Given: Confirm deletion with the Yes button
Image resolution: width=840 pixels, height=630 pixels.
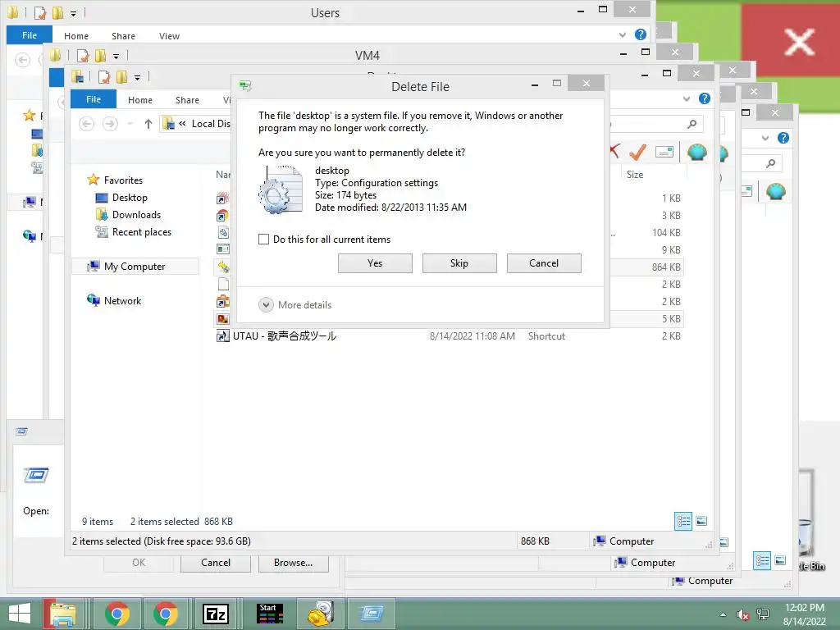Looking at the screenshot, I should pos(375,263).
